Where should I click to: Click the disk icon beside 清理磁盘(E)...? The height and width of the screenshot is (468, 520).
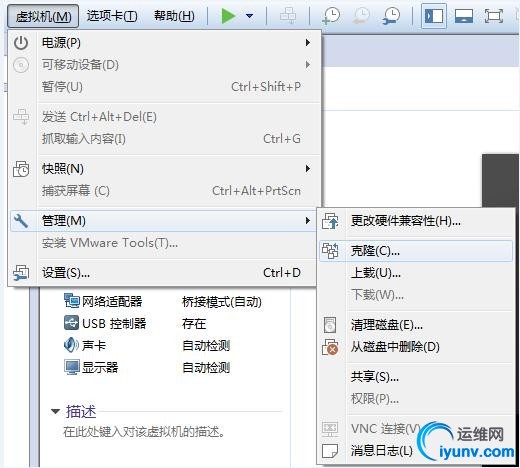tap(330, 325)
